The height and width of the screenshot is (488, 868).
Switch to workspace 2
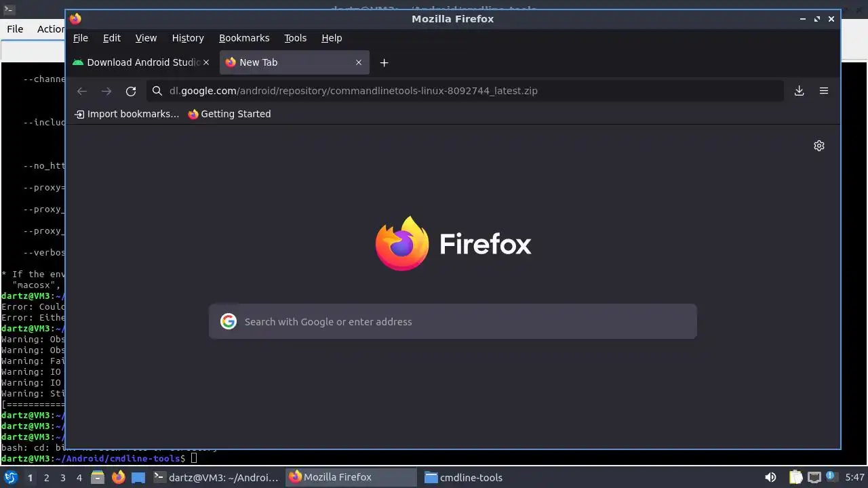46,477
